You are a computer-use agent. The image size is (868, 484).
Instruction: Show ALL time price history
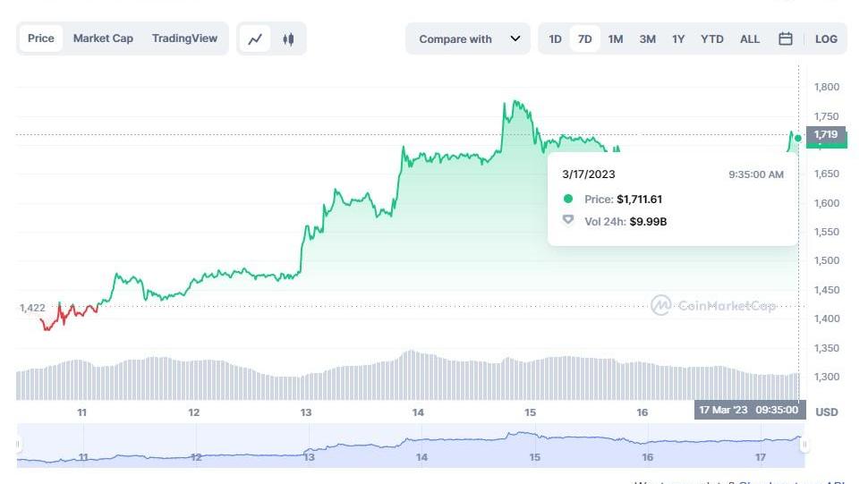[x=750, y=39]
